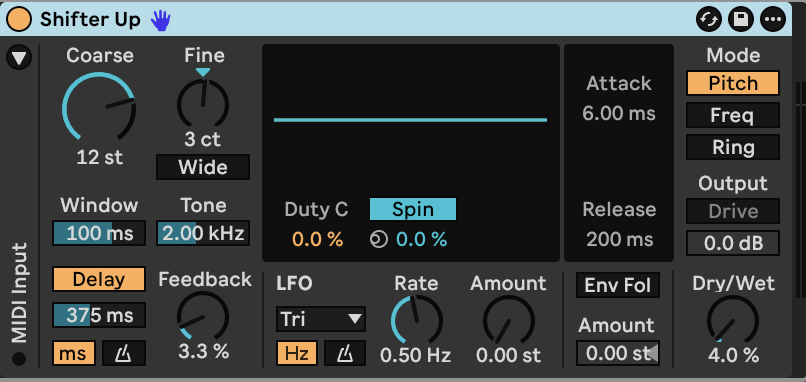Click the Spin 0.0 % value
Viewport: 806px width, 382px height.
pos(421,239)
